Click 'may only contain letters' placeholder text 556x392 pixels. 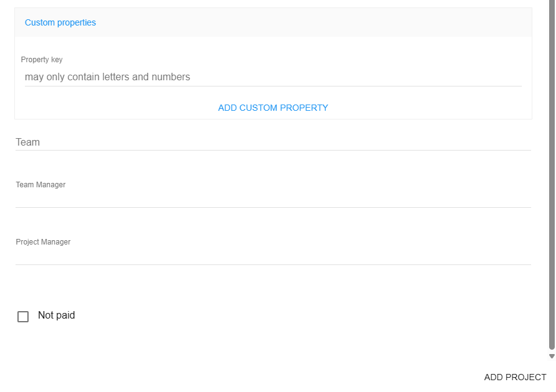[x=107, y=77]
